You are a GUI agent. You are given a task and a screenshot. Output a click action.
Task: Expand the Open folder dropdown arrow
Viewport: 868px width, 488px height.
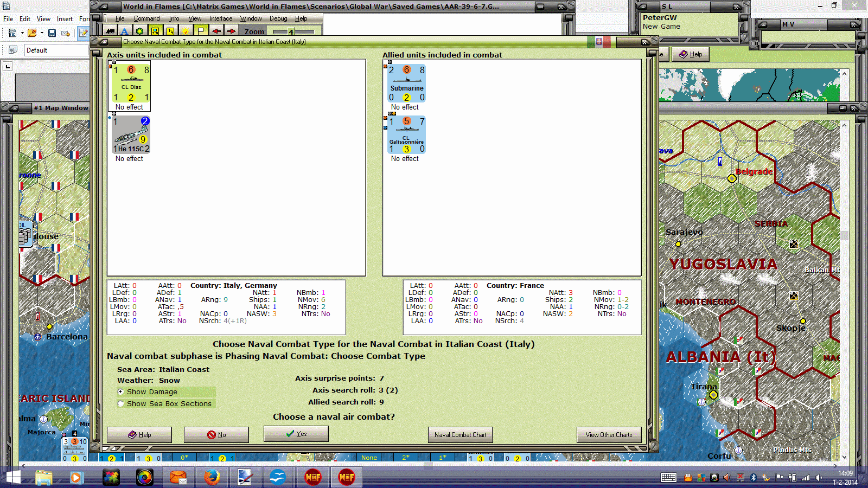coord(42,33)
